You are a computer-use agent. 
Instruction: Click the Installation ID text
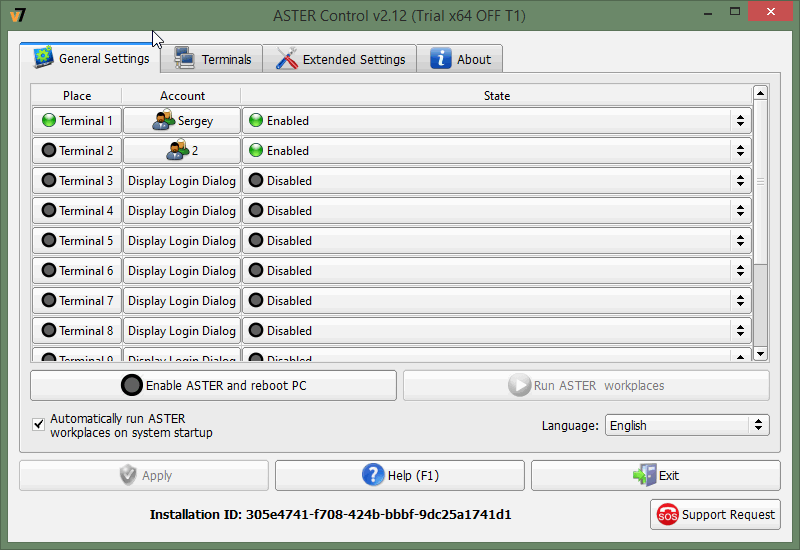(x=331, y=514)
